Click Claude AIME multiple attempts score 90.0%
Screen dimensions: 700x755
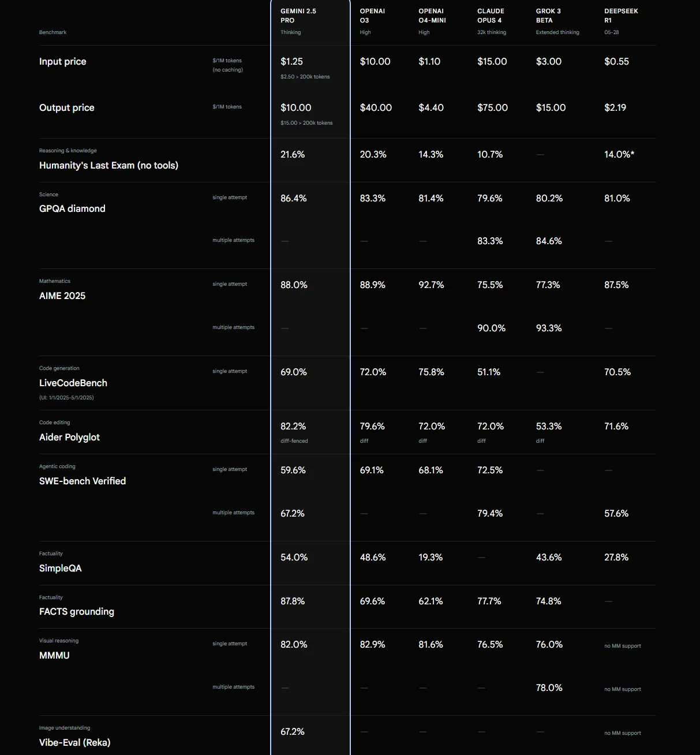491,328
